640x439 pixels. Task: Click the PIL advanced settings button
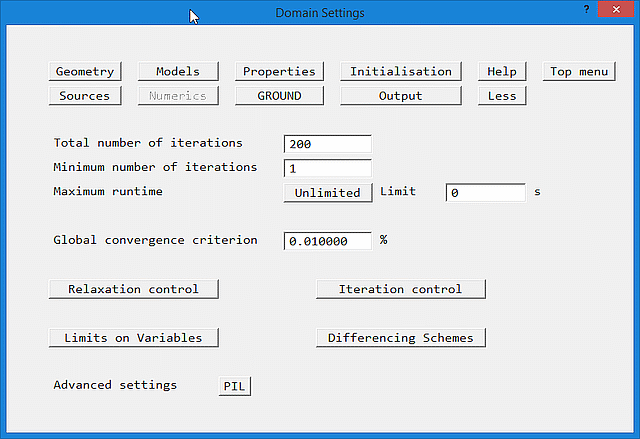[x=235, y=386]
